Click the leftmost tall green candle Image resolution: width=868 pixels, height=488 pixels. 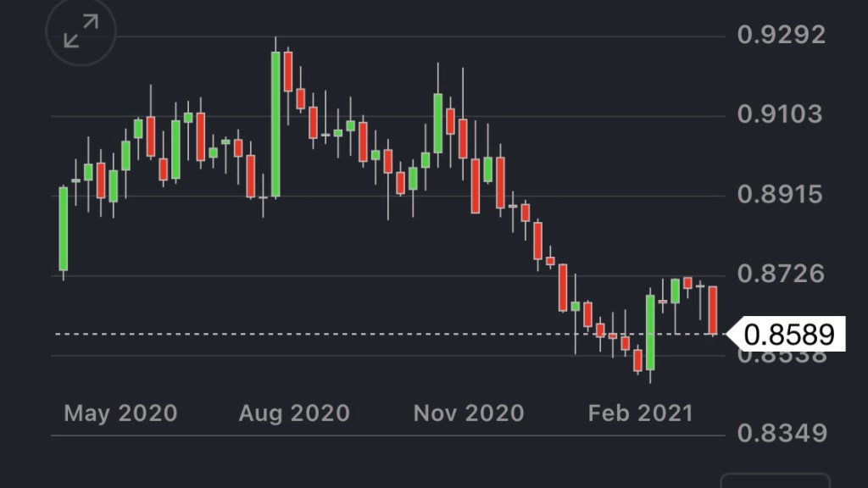(64, 229)
